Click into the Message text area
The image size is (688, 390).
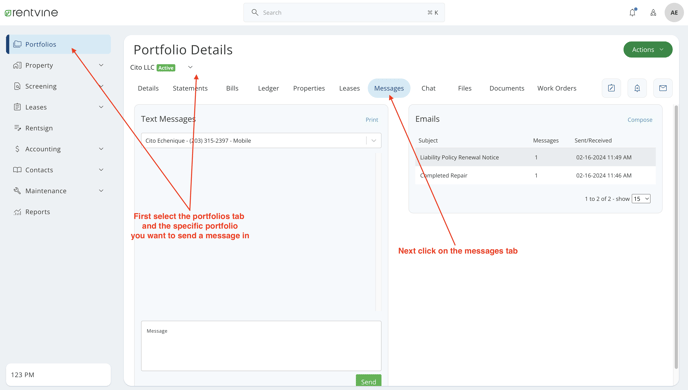tap(261, 346)
